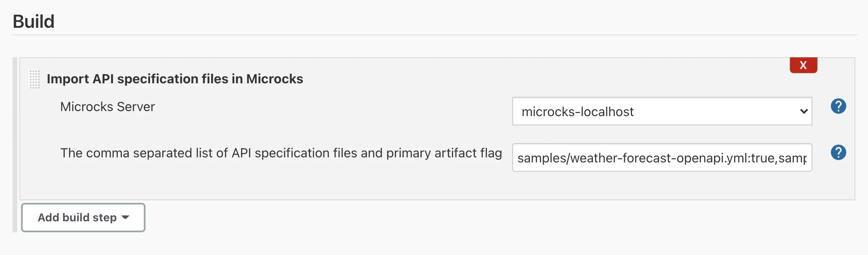
Task: Grab the drag handle of the Microcks build step
Action: [x=34, y=79]
